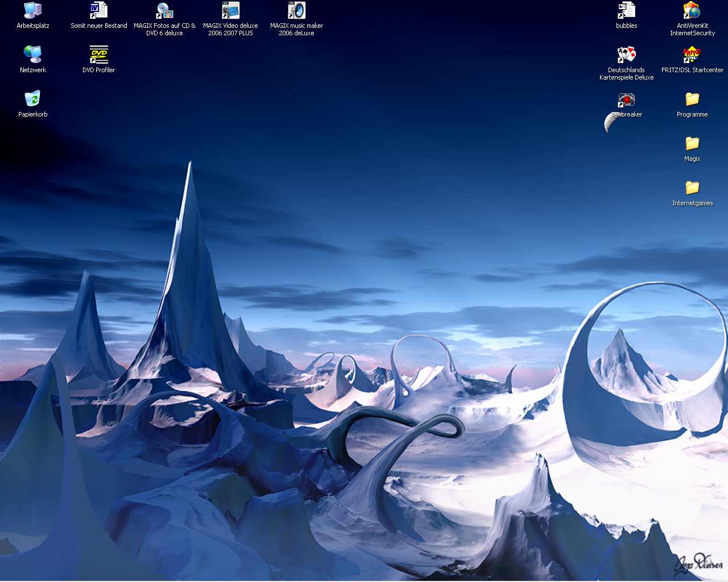Select the Internetgames folder
This screenshot has width=728, height=582.
click(692, 188)
